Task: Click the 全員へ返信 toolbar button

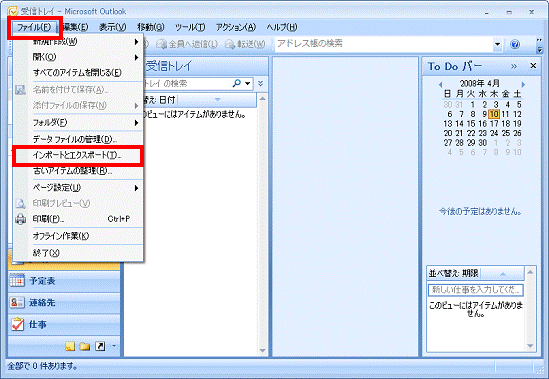Action: (187, 44)
